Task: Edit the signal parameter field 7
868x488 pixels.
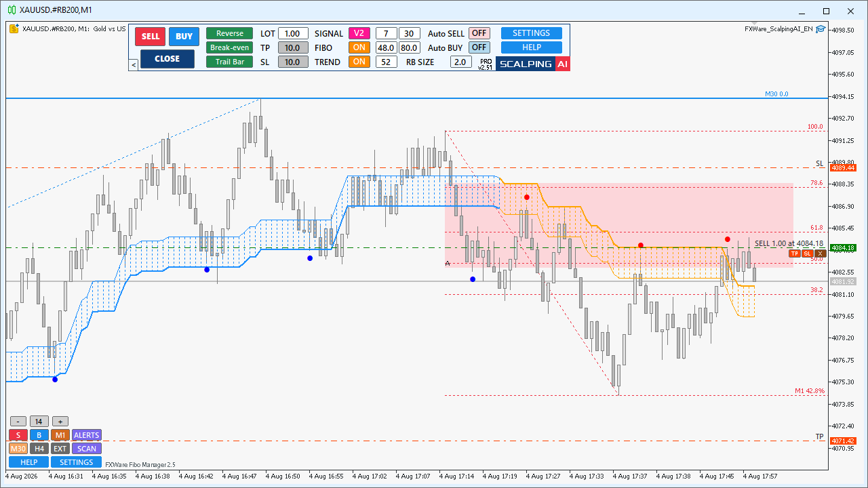Action: pyautogui.click(x=387, y=33)
